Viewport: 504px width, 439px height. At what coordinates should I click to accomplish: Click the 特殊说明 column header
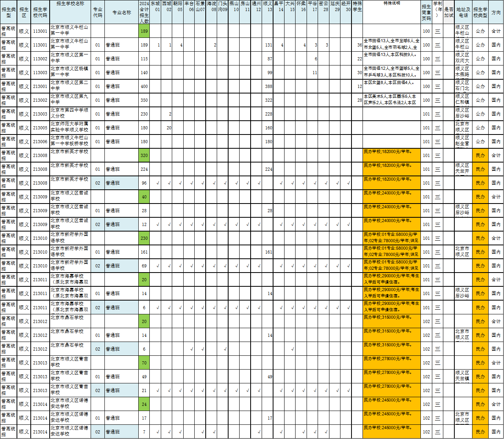[391, 4]
